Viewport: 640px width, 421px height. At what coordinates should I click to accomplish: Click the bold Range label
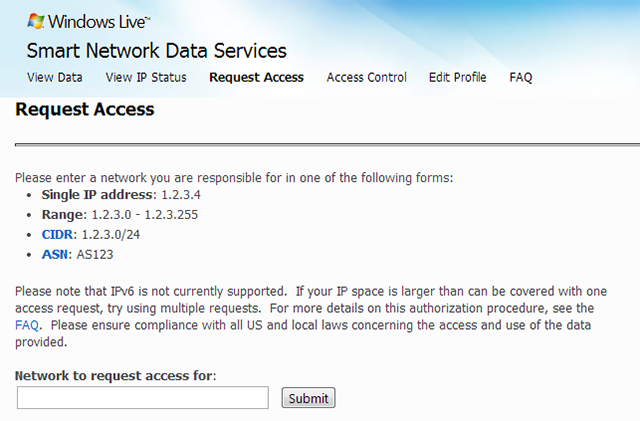pos(63,214)
